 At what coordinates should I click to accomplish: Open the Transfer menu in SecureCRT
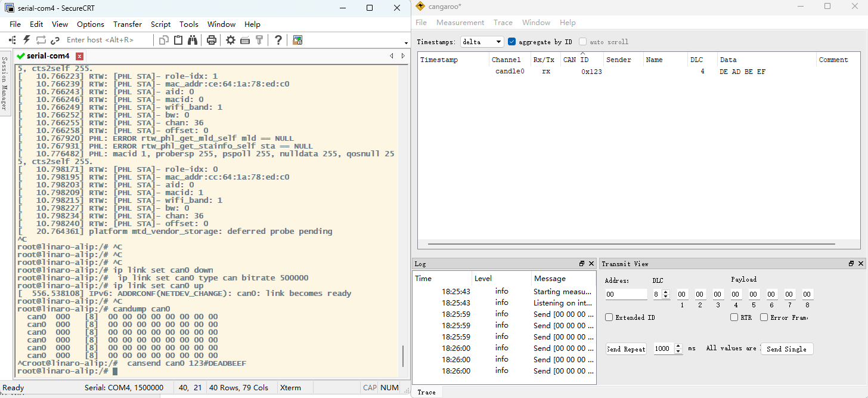point(128,24)
